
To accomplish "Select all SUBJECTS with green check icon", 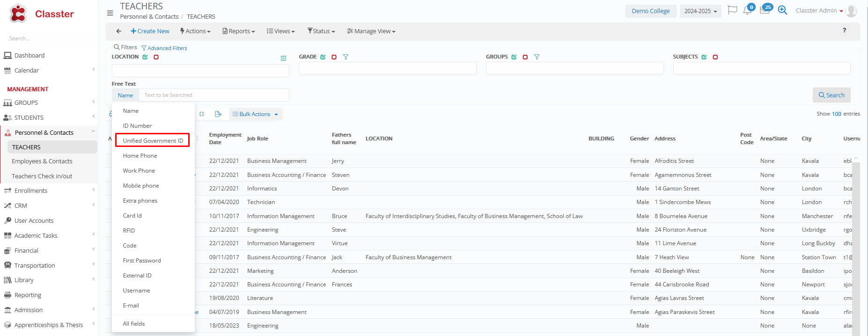I will coord(704,57).
